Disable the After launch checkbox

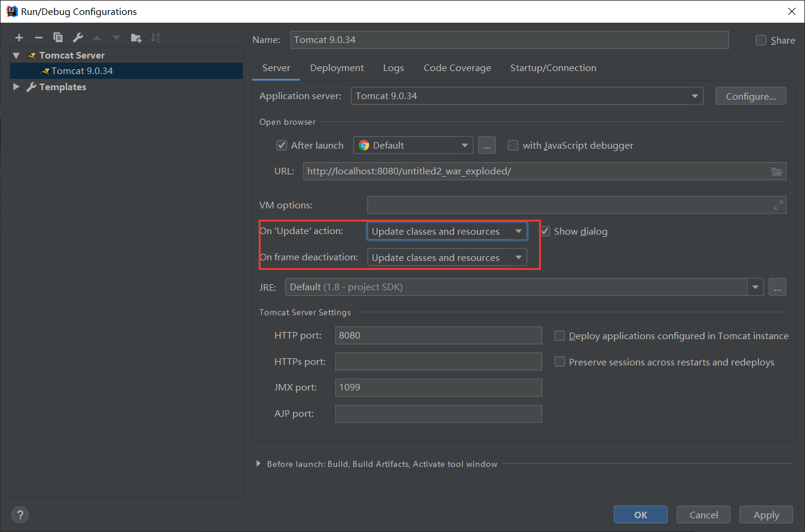(282, 145)
